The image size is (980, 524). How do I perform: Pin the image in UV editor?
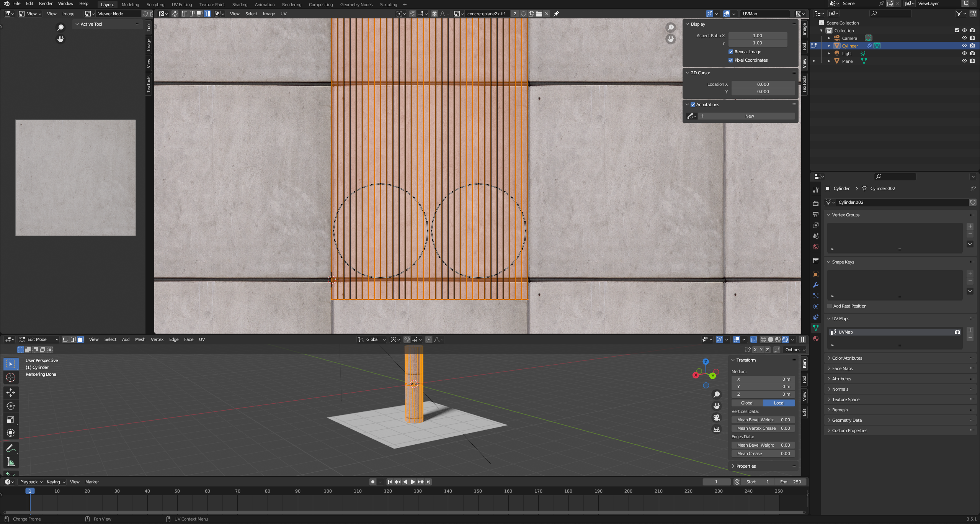click(557, 14)
